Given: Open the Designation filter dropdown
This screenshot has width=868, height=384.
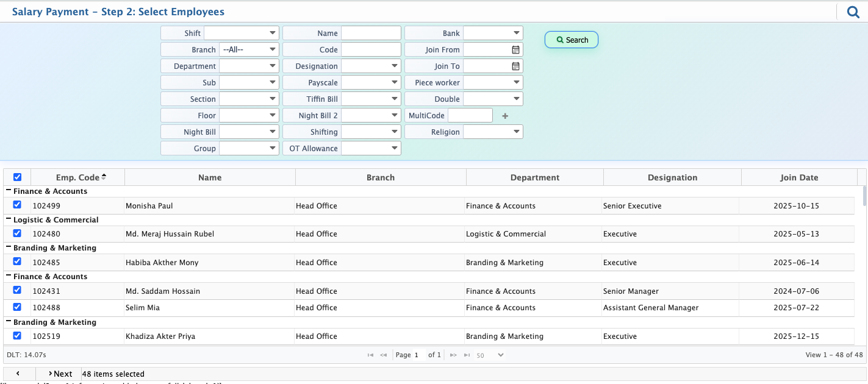Looking at the screenshot, I should (371, 66).
